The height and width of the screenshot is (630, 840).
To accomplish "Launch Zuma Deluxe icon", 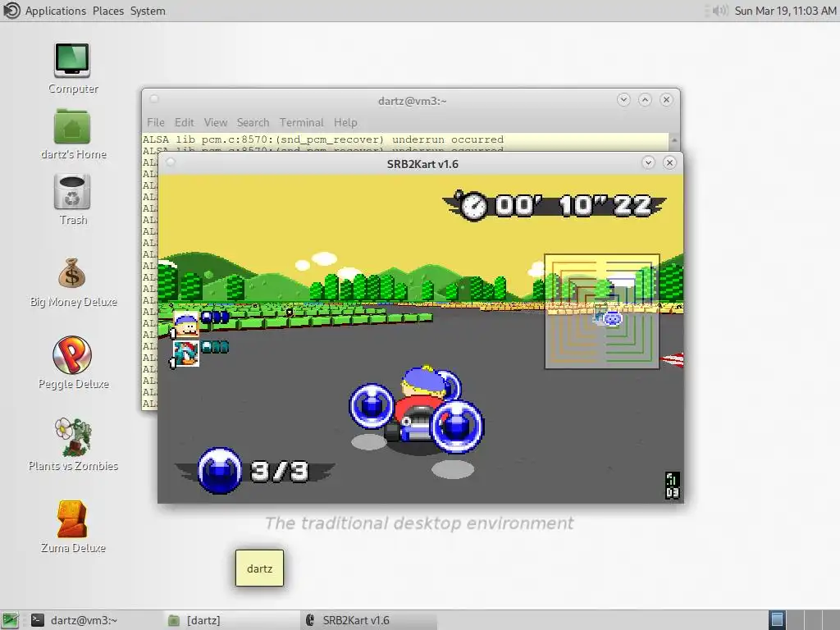I will (x=72, y=518).
